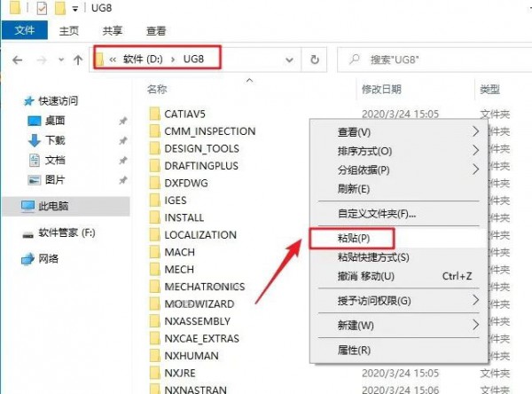The height and width of the screenshot is (394, 532).
Task: Sort by 名称 column header
Action: click(x=157, y=90)
